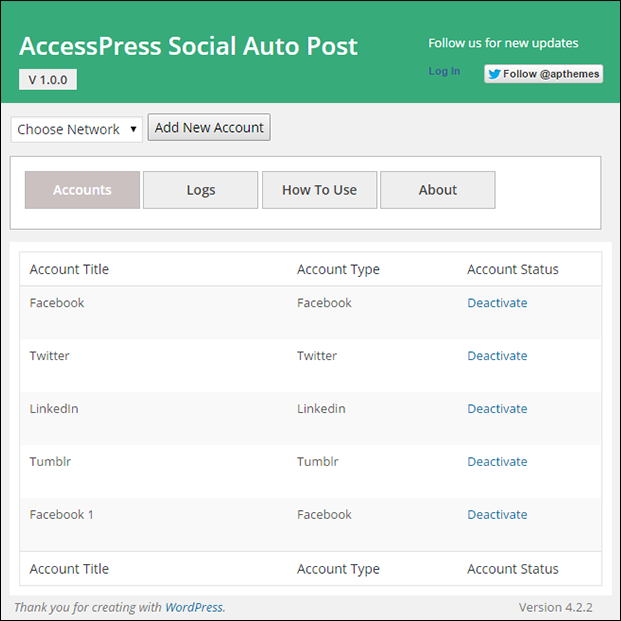
Task: Switch to the Accounts tab
Action: point(82,190)
